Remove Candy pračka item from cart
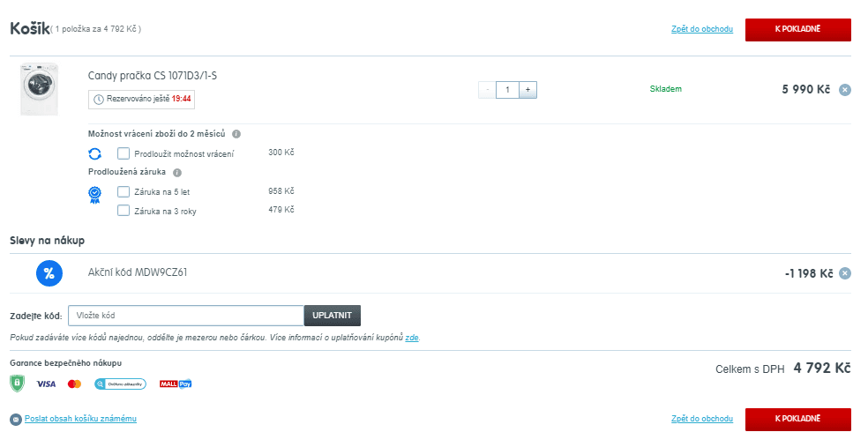 coord(845,90)
